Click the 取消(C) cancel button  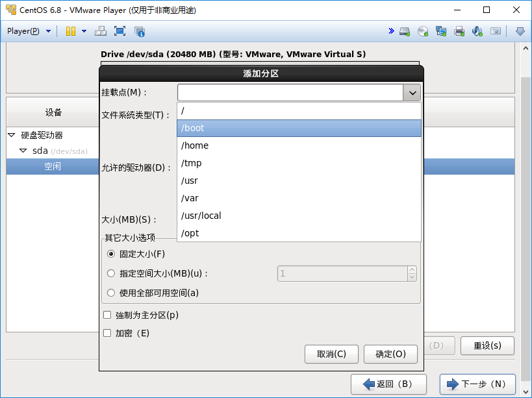tap(331, 354)
